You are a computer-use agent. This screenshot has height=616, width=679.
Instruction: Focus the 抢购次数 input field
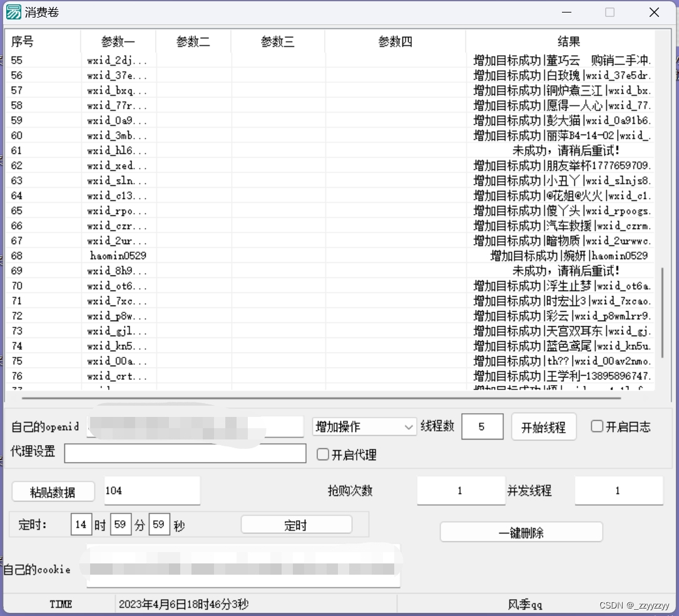[x=461, y=491]
